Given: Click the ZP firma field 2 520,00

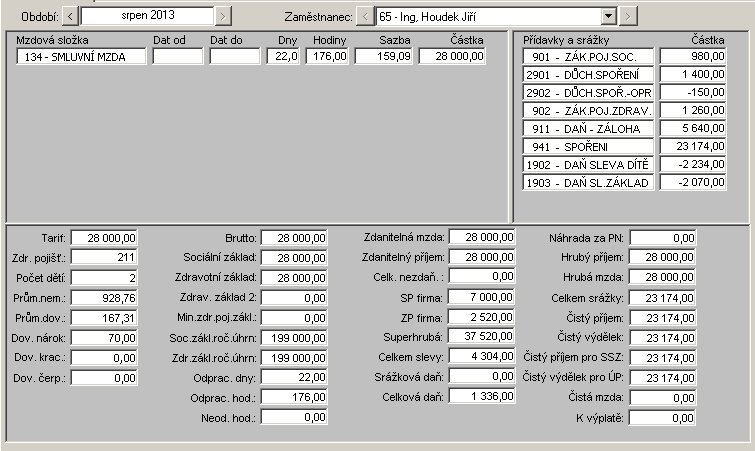Looking at the screenshot, I should (x=482, y=317).
